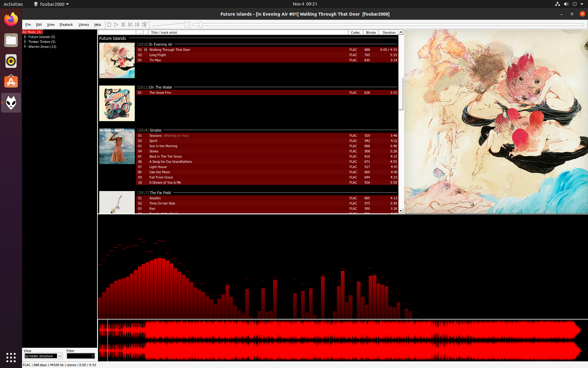Select track Doves
The image size is (588, 368).
pyautogui.click(x=267, y=151)
